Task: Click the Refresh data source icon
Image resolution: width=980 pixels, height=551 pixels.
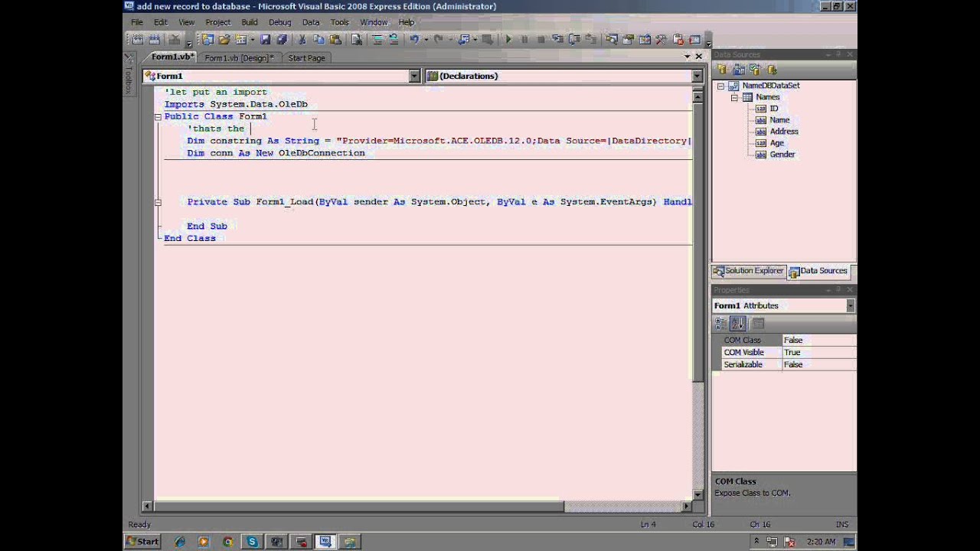Action: coord(772,69)
